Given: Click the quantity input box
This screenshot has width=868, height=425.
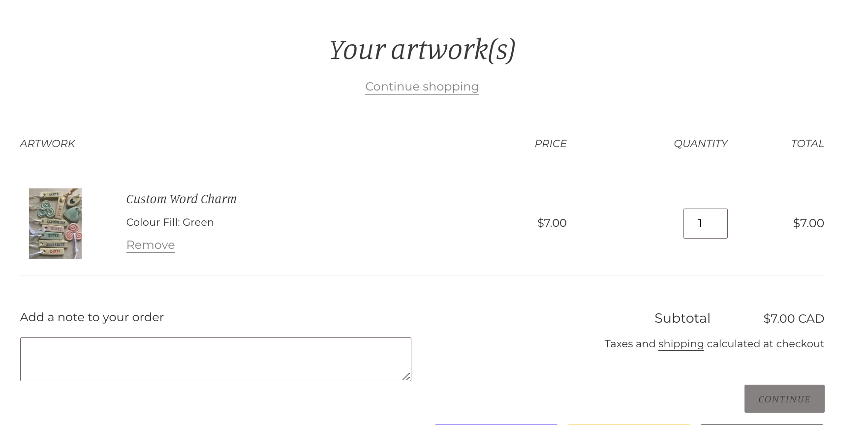Looking at the screenshot, I should pos(705,223).
